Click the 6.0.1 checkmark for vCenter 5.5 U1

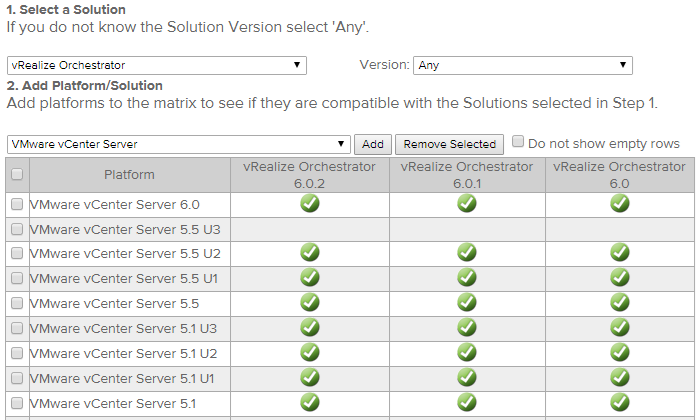point(467,277)
